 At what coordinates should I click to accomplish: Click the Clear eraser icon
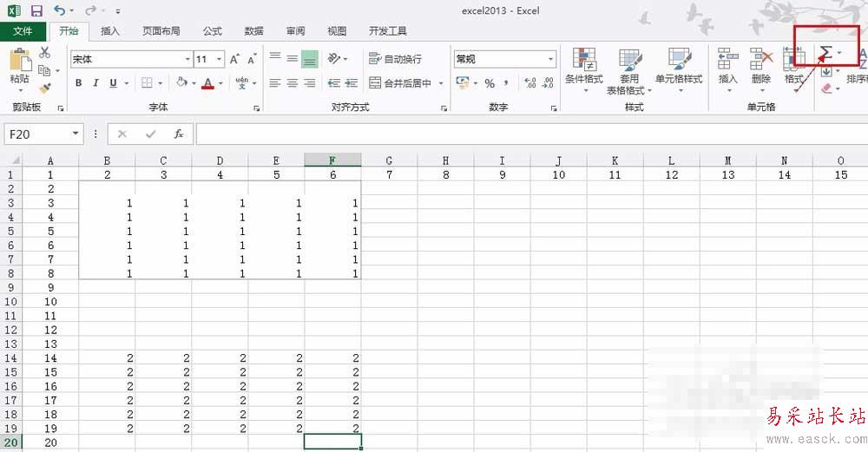(x=827, y=88)
